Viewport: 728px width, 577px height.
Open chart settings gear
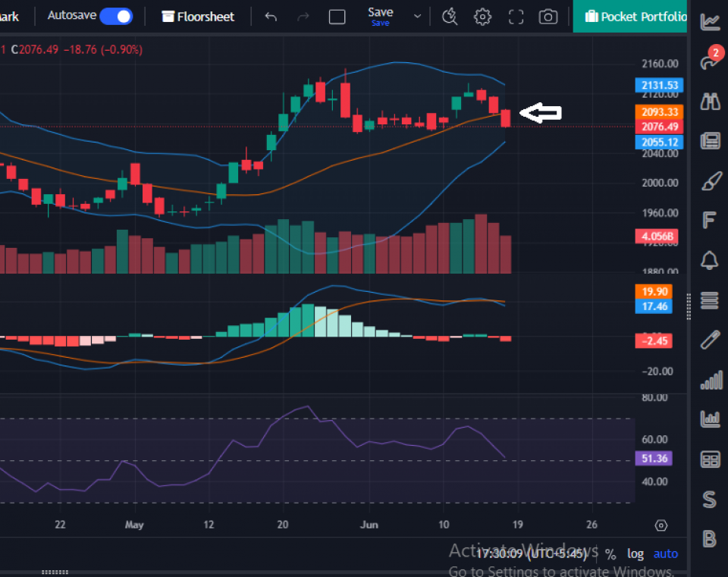482,17
